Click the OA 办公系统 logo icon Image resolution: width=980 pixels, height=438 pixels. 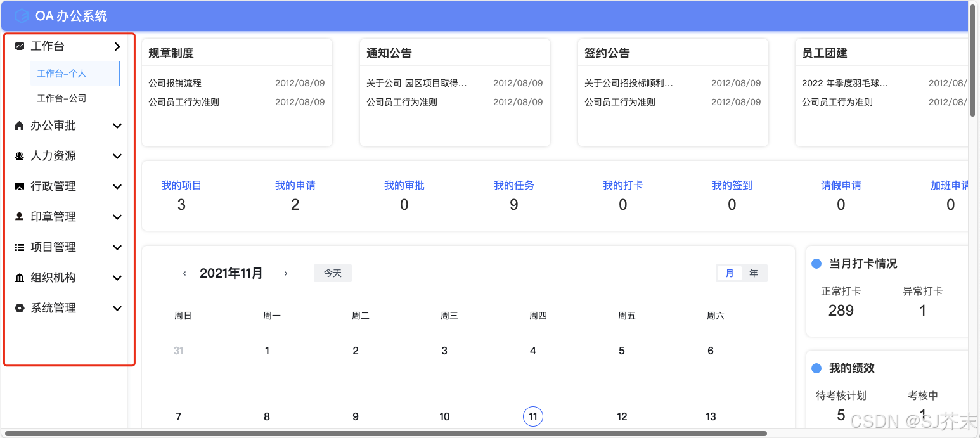pyautogui.click(x=22, y=16)
